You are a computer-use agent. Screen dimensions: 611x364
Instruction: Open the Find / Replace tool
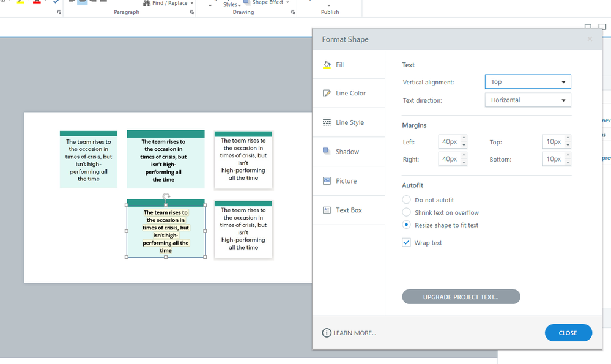(x=169, y=3)
